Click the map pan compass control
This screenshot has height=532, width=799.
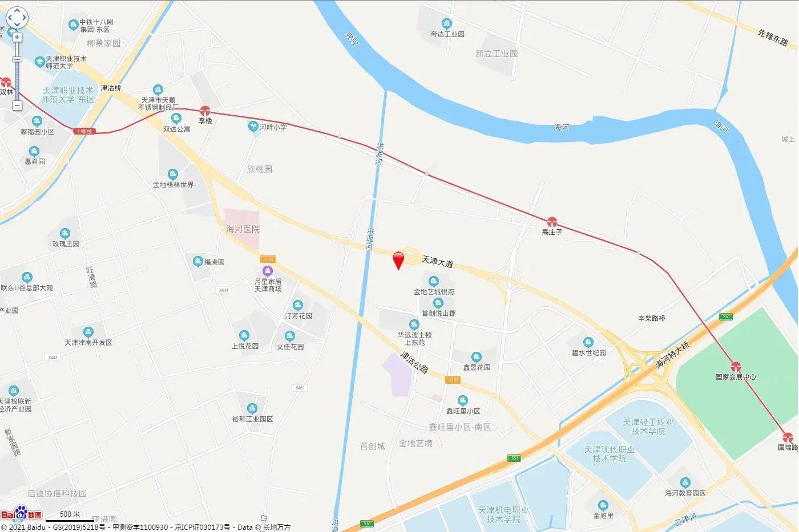[17, 18]
